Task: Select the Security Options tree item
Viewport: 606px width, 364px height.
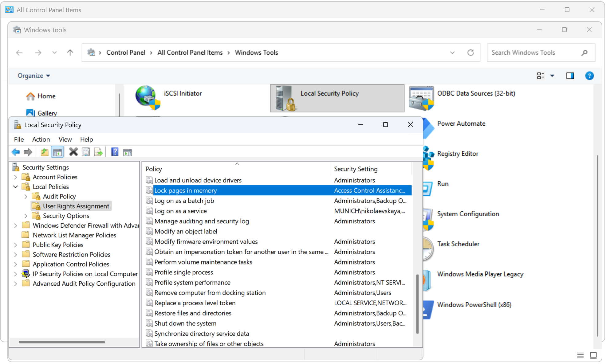Action: tap(66, 216)
